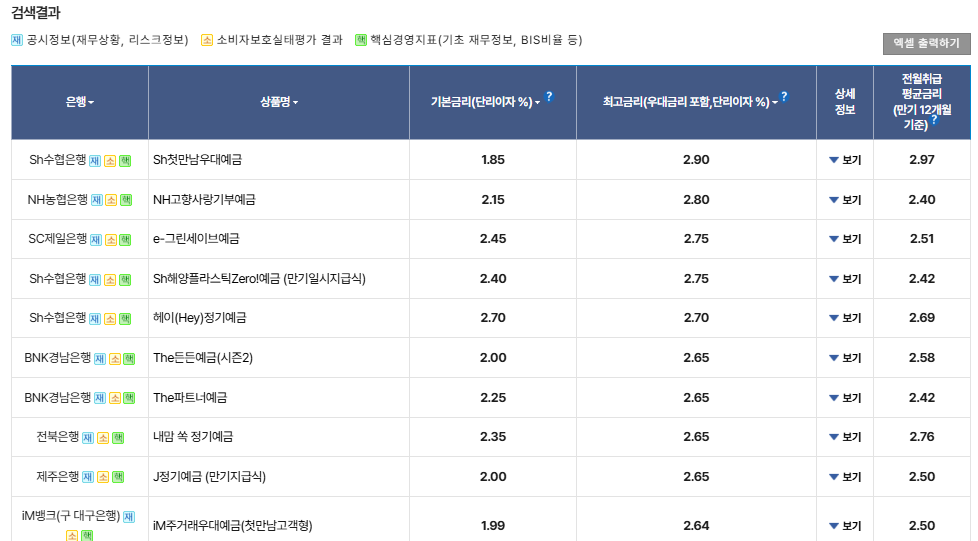Click 재 icon next to 전북은행
The width and height of the screenshot is (978, 541).
(88, 438)
